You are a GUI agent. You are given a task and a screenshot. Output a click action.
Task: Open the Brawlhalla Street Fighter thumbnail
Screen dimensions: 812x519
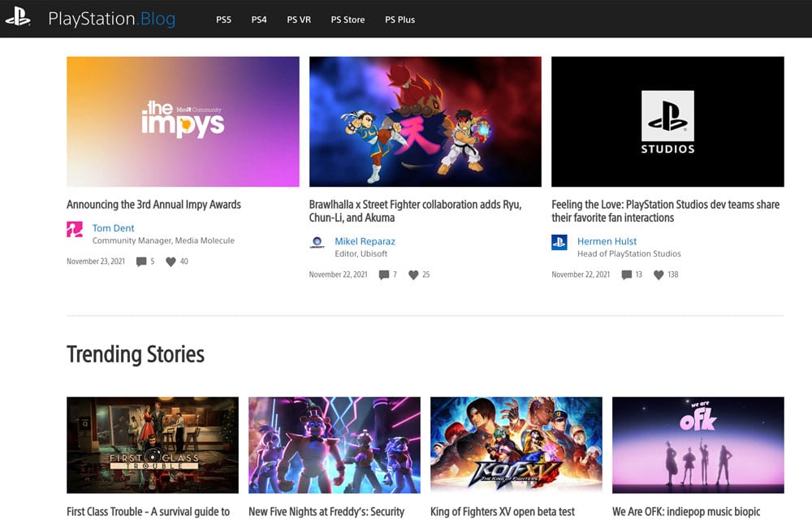tap(425, 122)
